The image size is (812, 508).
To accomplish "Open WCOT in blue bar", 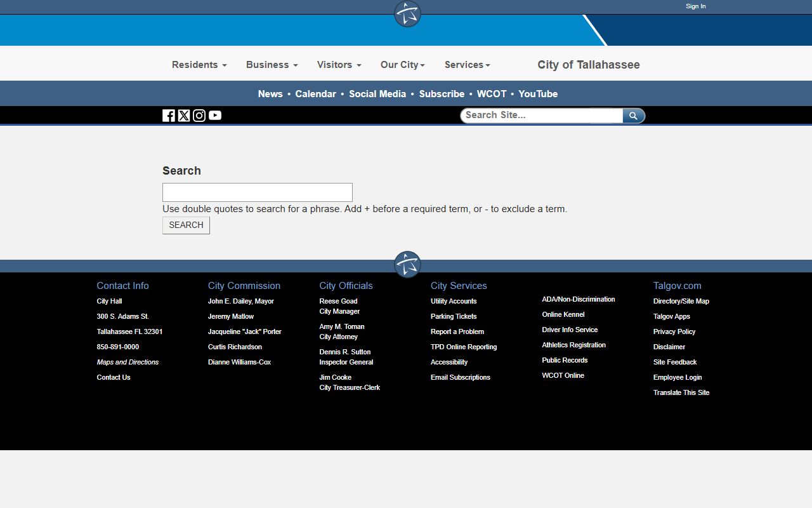I will point(492,94).
